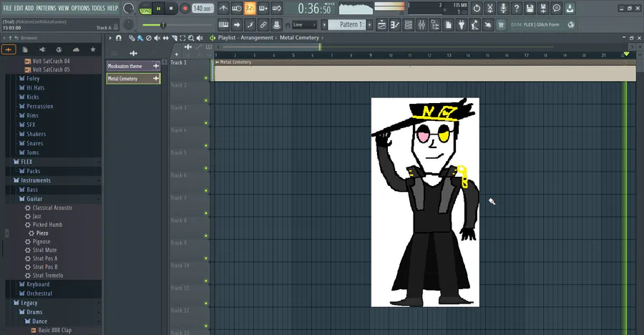This screenshot has height=335, width=644.
Task: Select Metal Cemetery pattern in picker
Action: (134, 79)
